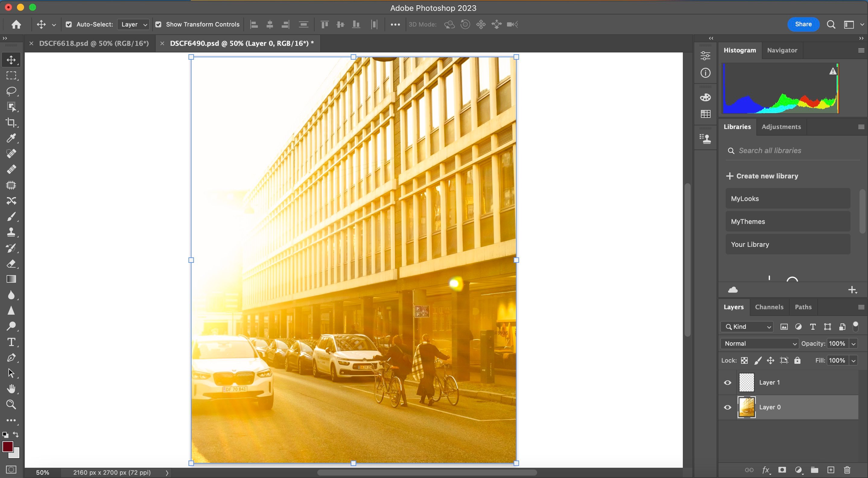Screen dimensions: 868x478
Task: Switch to the Channels tab
Action: pos(769,307)
